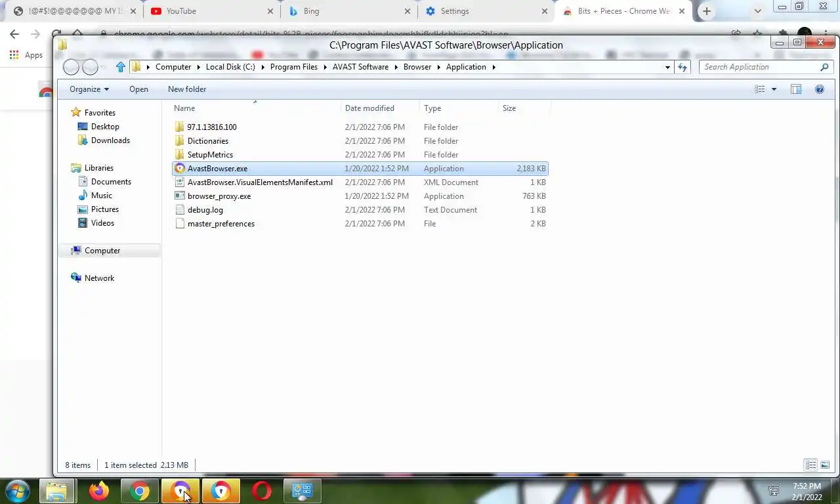The width and height of the screenshot is (840, 504).
Task: Open Music library in navigation pane
Action: [101, 196]
